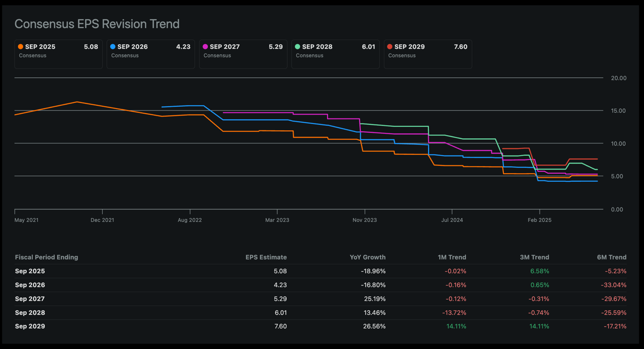This screenshot has height=349, width=644.
Task: Toggle the SEP 2025 series visibility
Action: [x=58, y=54]
